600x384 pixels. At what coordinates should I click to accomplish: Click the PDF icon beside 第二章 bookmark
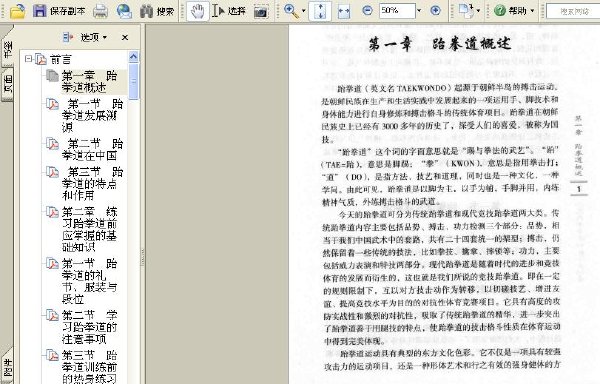pyautogui.click(x=52, y=212)
